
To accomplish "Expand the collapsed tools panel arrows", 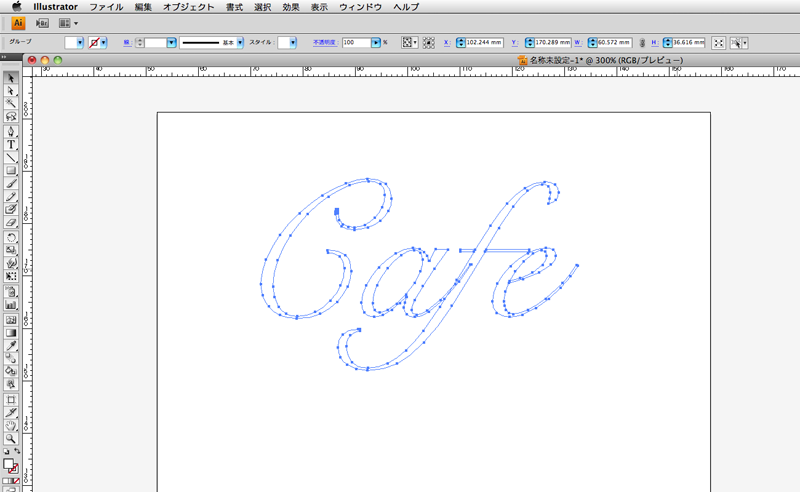I will 4,57.
